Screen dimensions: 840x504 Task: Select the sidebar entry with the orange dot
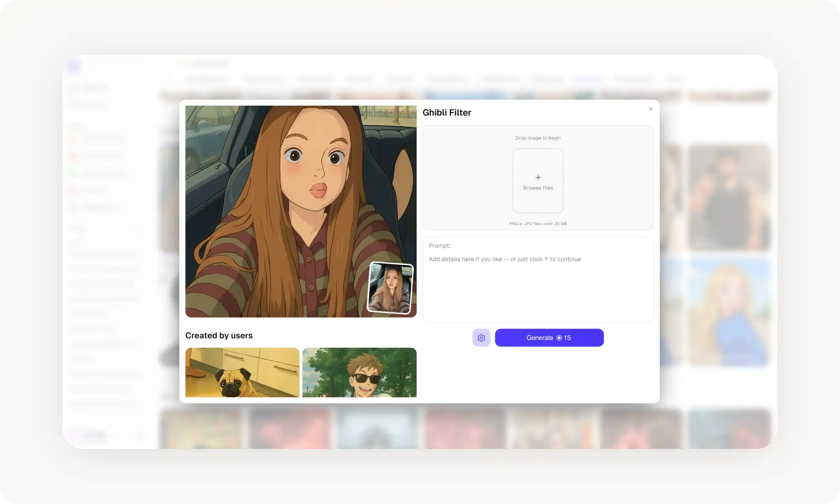97,139
